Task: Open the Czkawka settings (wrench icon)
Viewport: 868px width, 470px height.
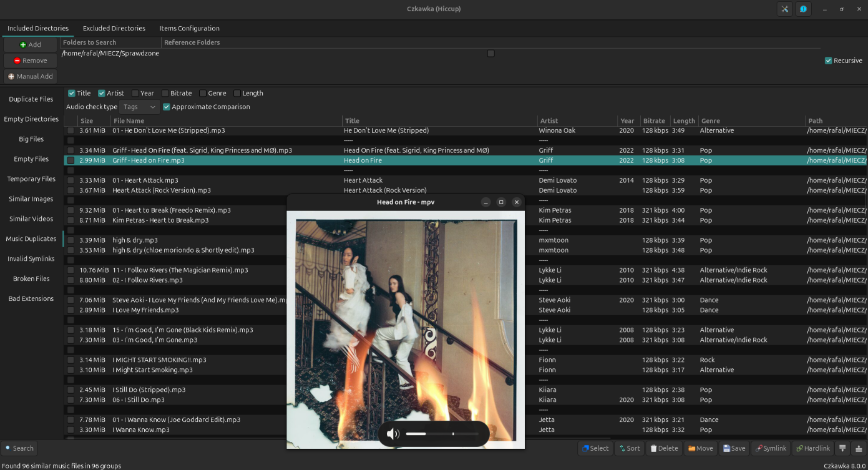Action: 784,9
